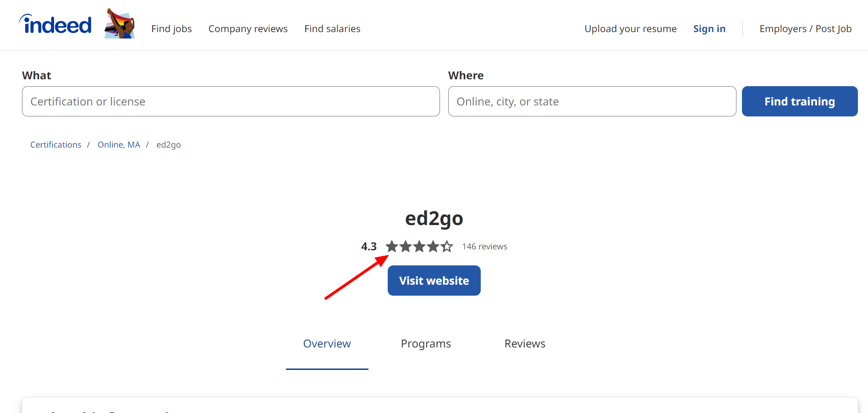Screen dimensions: 868x413
Task: Navigate to Company reviews
Action: click(248, 28)
